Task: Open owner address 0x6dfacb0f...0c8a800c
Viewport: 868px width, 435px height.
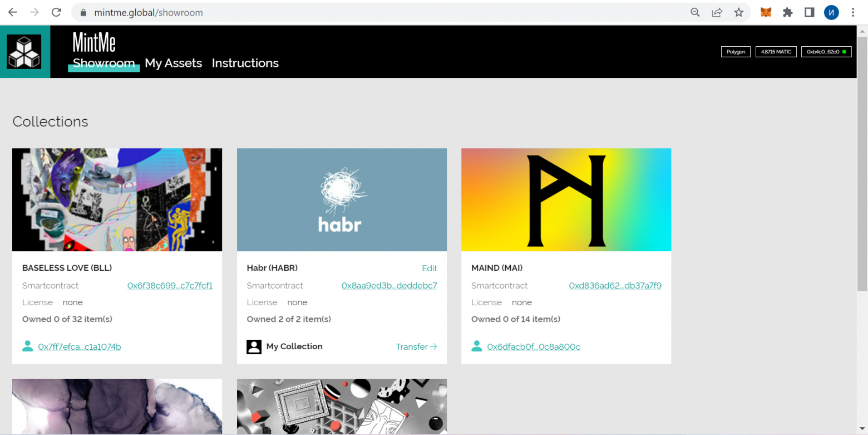Action: pyautogui.click(x=534, y=347)
